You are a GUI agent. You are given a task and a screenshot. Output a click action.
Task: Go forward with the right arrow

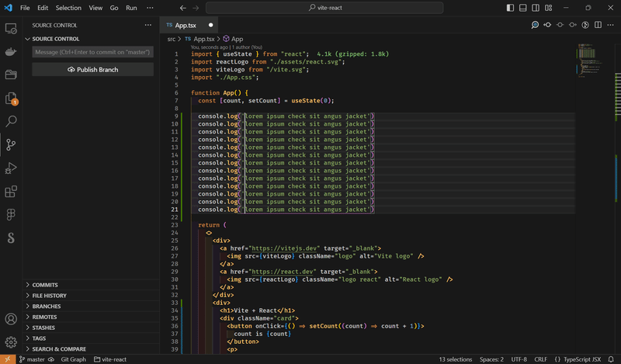196,8
